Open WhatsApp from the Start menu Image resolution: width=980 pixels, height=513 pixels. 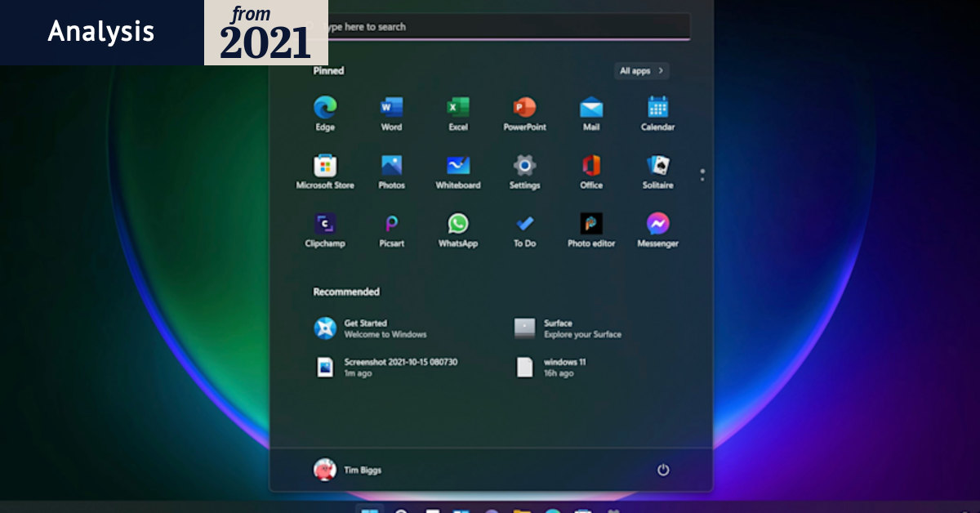(x=458, y=230)
